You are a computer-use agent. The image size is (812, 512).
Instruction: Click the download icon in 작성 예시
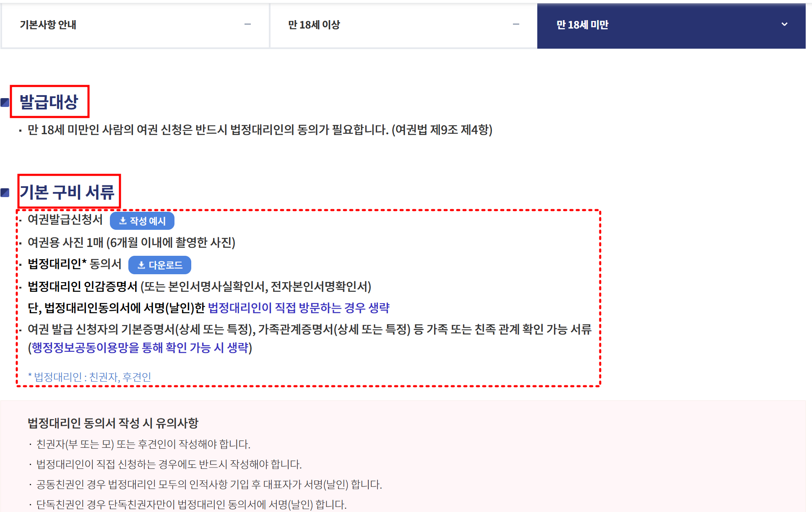pyautogui.click(x=122, y=221)
